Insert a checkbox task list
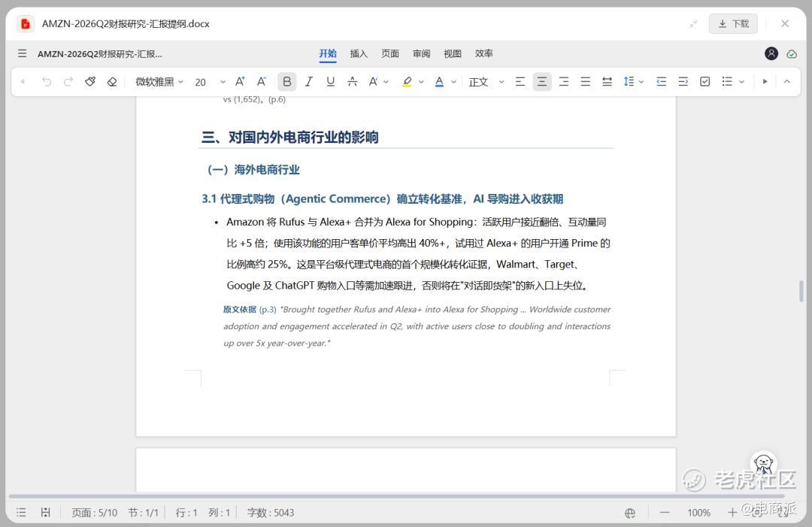This screenshot has height=527, width=812. (x=704, y=81)
